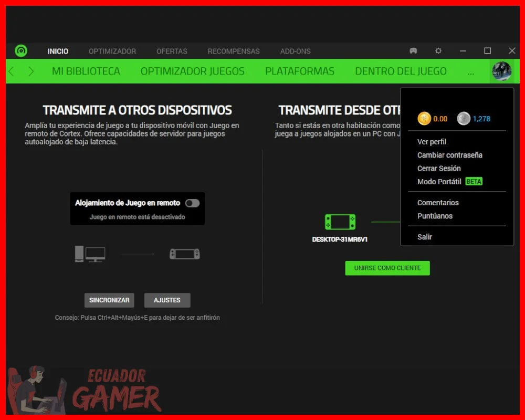
Task: Choose Ver perfil from the menu
Action: 432,142
